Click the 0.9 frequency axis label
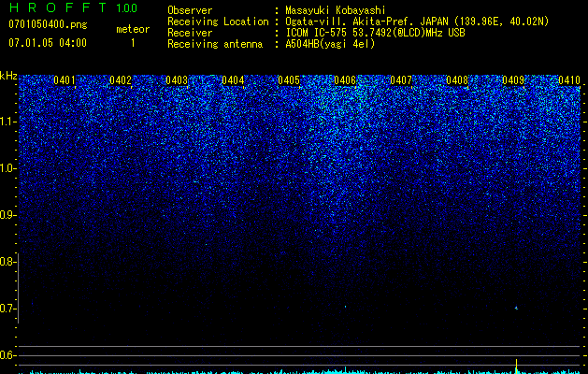588x374 pixels. (x=7, y=215)
